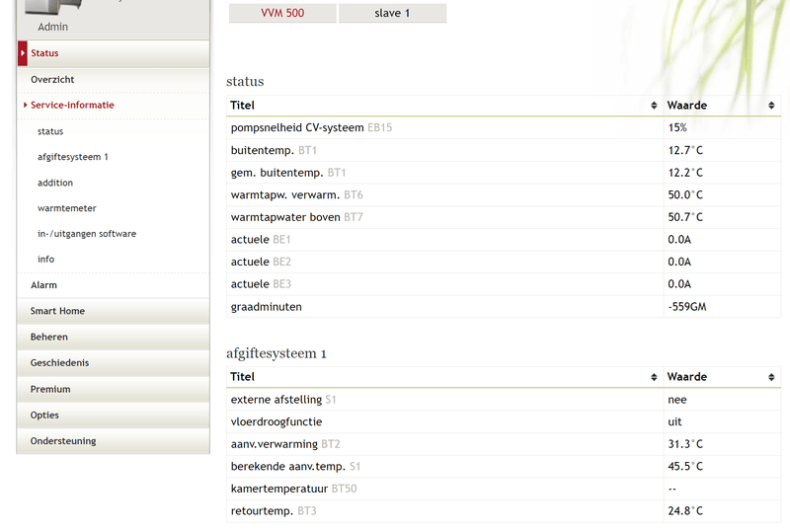
Task: Jump to the addition section
Action: 55,183
